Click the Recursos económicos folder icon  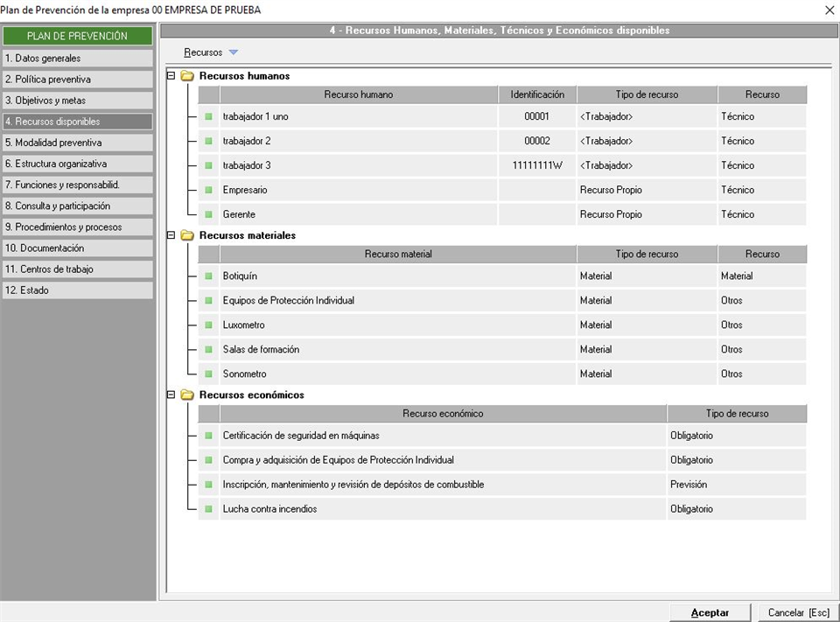(187, 395)
